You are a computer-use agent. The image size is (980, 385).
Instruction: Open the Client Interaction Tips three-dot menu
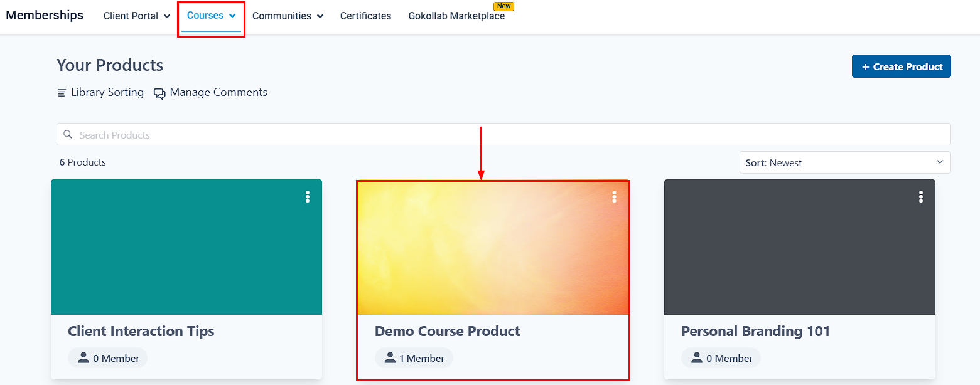click(x=308, y=197)
